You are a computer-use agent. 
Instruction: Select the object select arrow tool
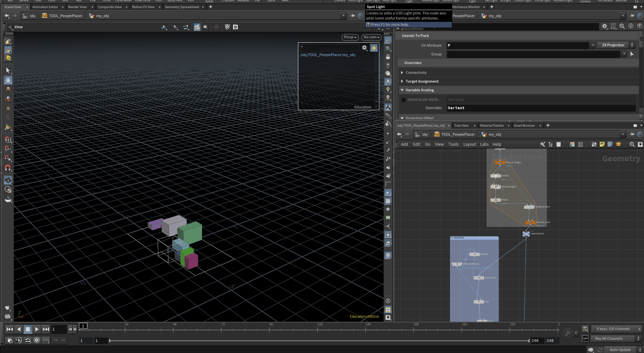[x=8, y=71]
